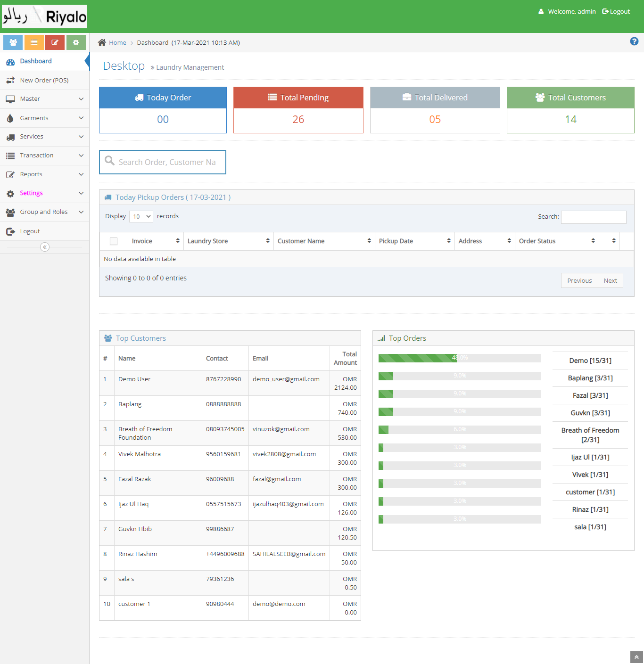Click the blue users shortcut icon button
The height and width of the screenshot is (664, 644).
coord(13,42)
